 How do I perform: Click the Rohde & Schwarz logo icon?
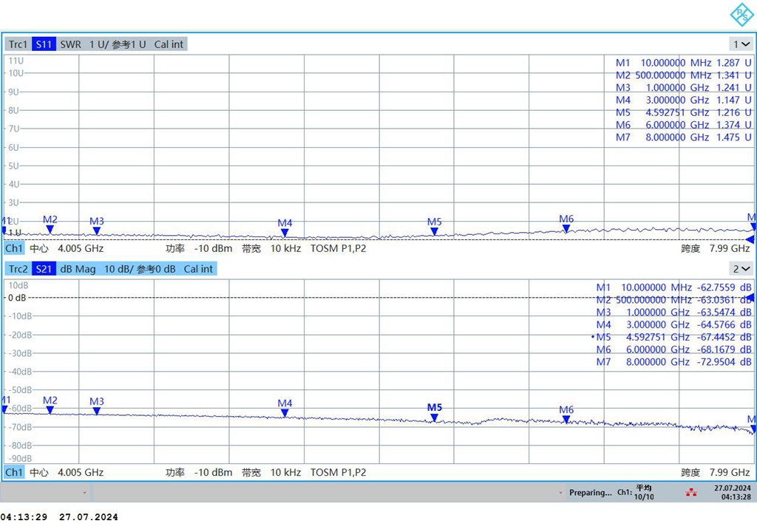pos(741,15)
